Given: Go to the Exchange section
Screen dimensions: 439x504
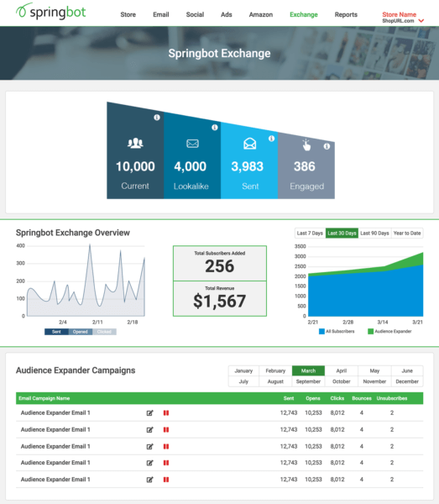Looking at the screenshot, I should 304,14.
